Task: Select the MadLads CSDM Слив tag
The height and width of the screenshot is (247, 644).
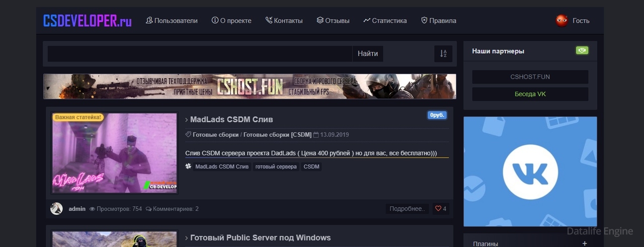Action: click(x=222, y=167)
